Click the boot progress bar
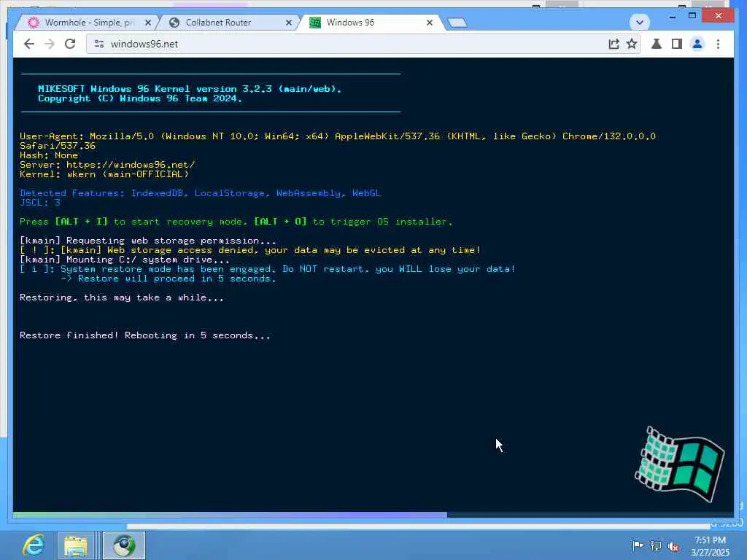 coord(373,514)
